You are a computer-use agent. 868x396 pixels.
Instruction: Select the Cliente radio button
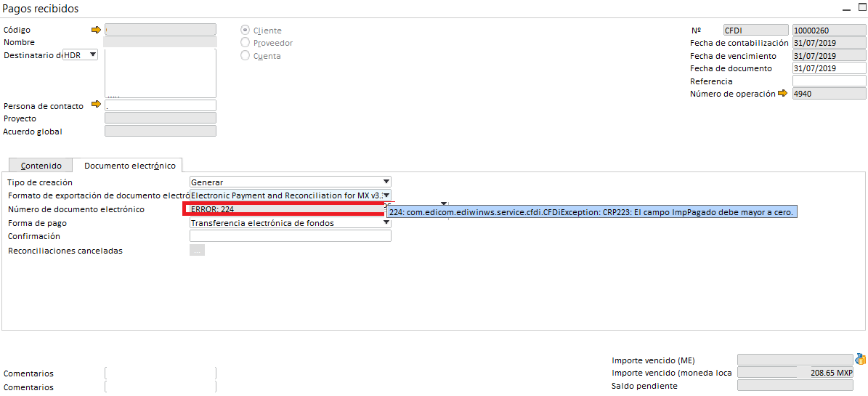(x=245, y=31)
